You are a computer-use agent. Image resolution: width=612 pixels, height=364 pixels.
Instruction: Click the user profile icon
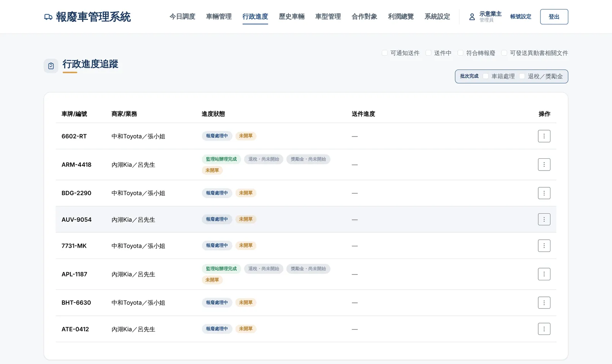tap(472, 17)
